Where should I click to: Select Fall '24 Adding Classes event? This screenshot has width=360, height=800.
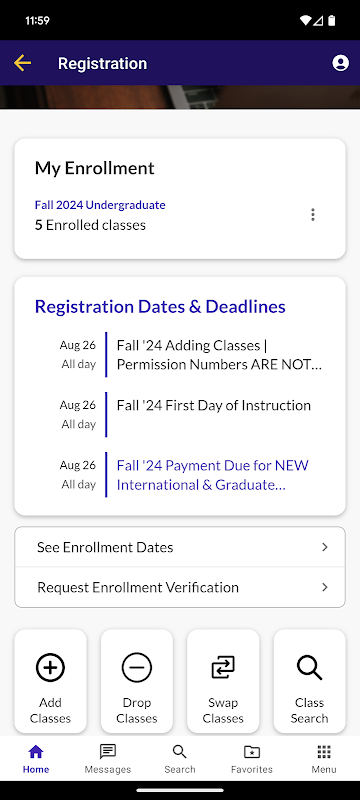click(x=219, y=355)
